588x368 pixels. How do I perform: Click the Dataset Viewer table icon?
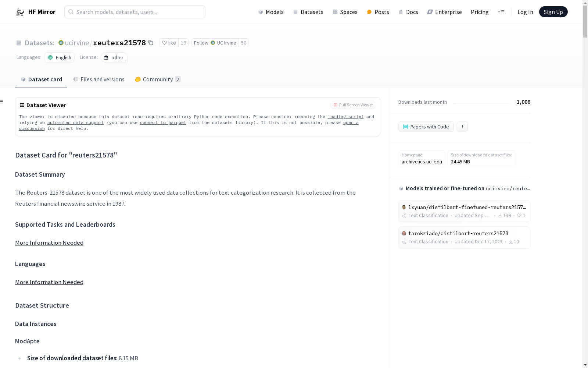(x=22, y=105)
